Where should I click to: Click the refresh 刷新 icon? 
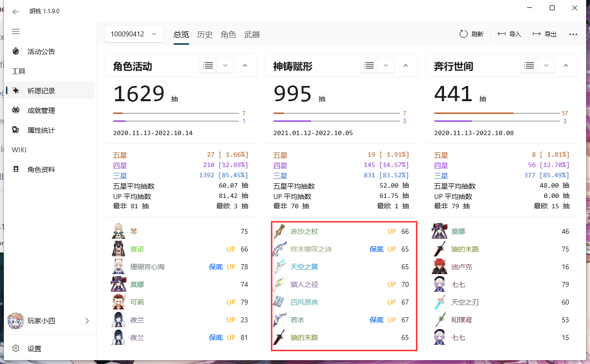pyautogui.click(x=463, y=34)
